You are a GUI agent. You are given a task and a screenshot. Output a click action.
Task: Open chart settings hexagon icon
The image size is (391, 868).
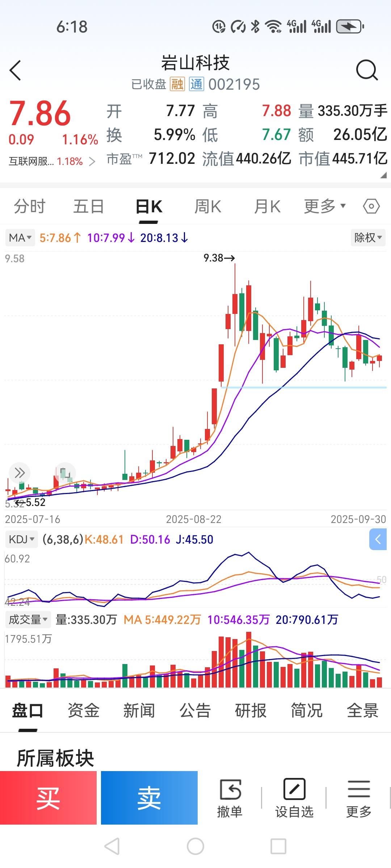(371, 207)
